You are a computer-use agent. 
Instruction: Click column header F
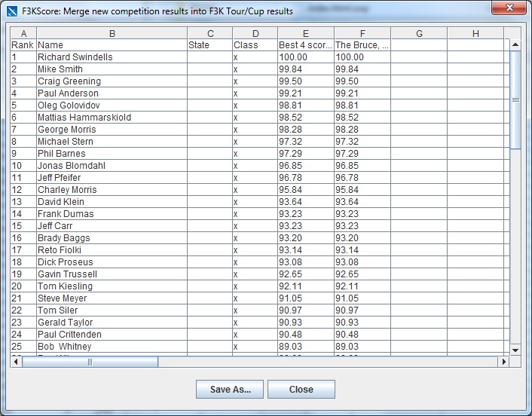362,33
